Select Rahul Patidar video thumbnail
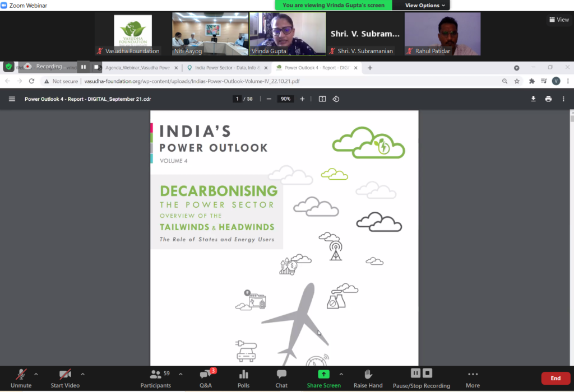Viewport: 574px width, 392px height. pyautogui.click(x=442, y=34)
